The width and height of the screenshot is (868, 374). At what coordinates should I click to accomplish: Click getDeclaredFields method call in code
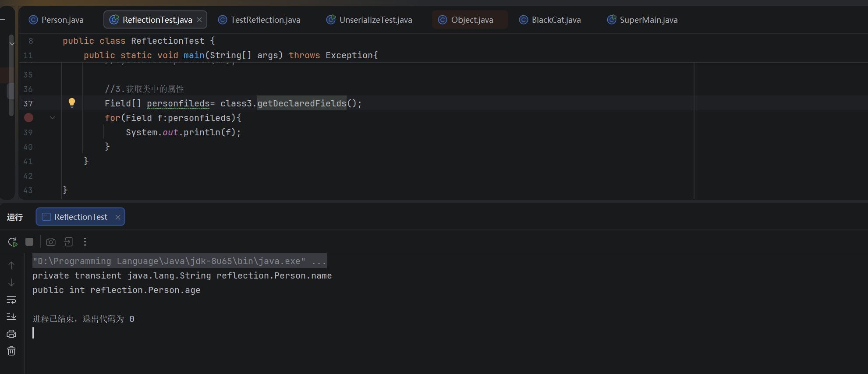coord(301,103)
